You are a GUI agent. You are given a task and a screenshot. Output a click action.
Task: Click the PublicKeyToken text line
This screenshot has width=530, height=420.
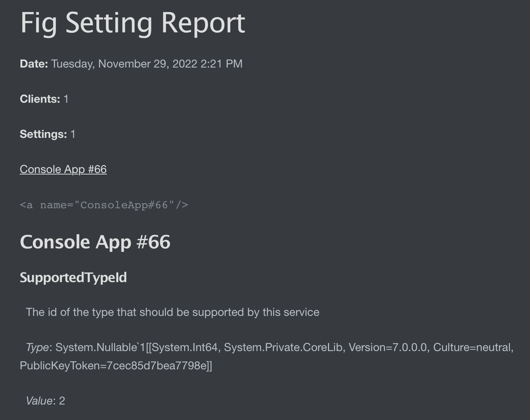click(x=116, y=366)
